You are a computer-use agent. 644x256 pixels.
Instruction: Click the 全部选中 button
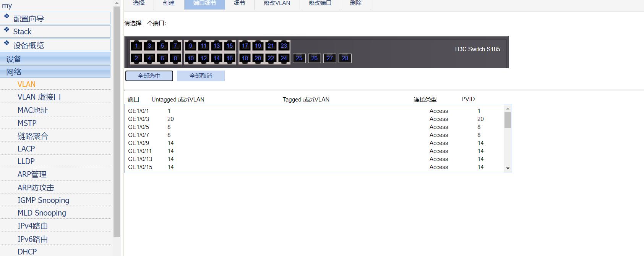tap(149, 76)
